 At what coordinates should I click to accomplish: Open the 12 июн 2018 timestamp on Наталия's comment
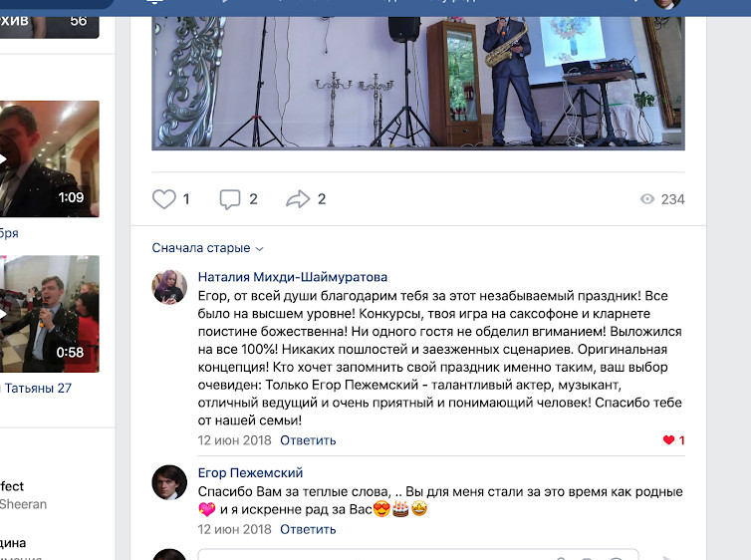(235, 440)
